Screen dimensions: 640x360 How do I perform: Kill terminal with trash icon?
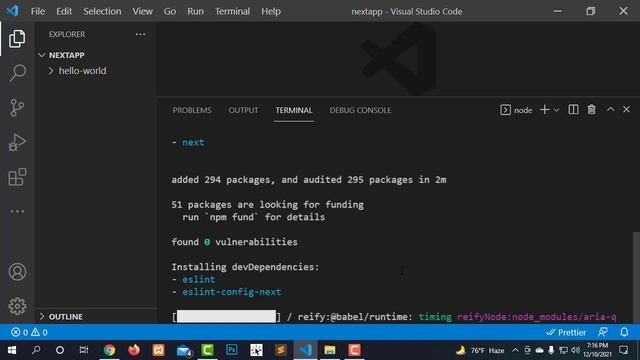[591, 110]
